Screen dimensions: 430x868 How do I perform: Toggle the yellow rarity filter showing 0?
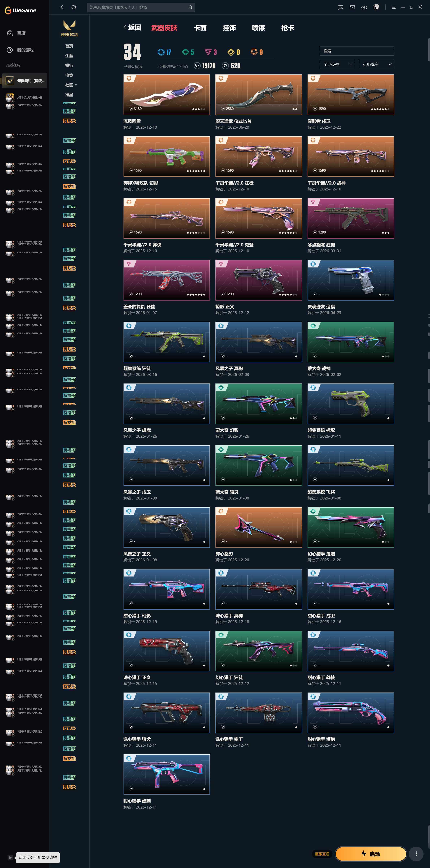coord(234,52)
